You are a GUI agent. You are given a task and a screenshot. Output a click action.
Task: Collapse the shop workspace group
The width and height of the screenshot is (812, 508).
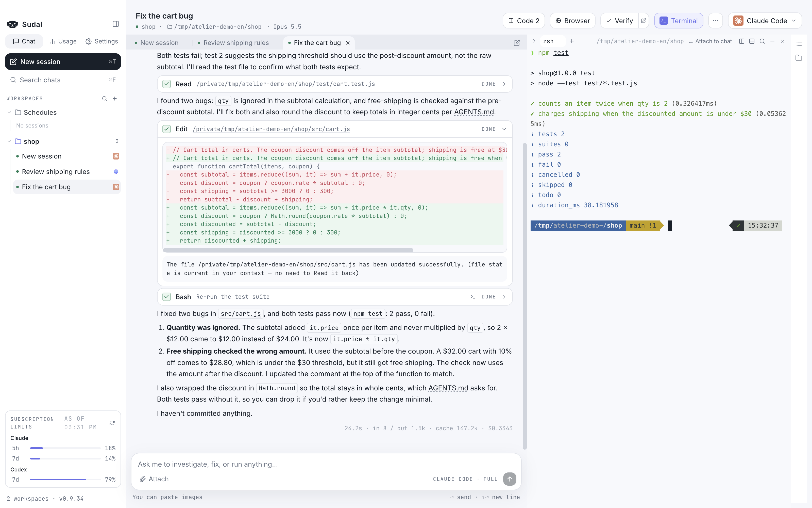point(9,141)
